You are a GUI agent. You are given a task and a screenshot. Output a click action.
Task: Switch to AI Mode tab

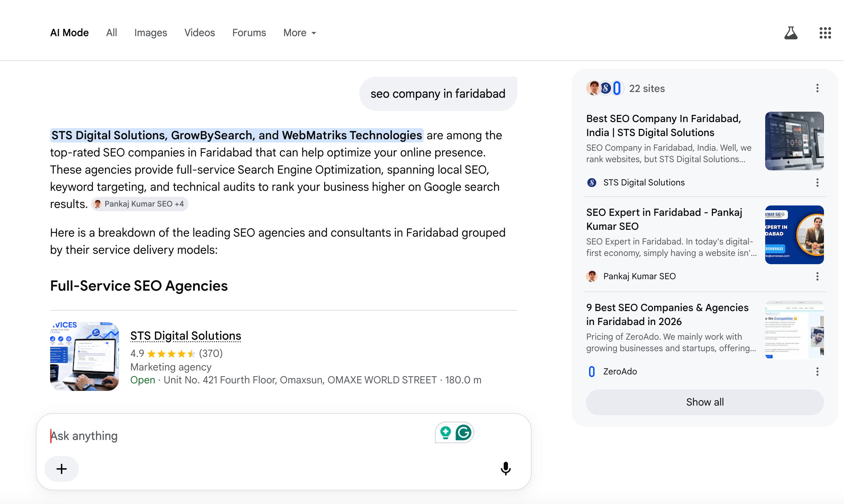pos(69,33)
